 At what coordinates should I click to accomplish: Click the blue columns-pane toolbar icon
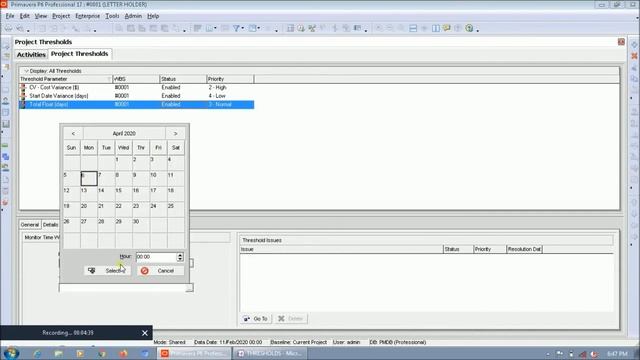coord(436,28)
